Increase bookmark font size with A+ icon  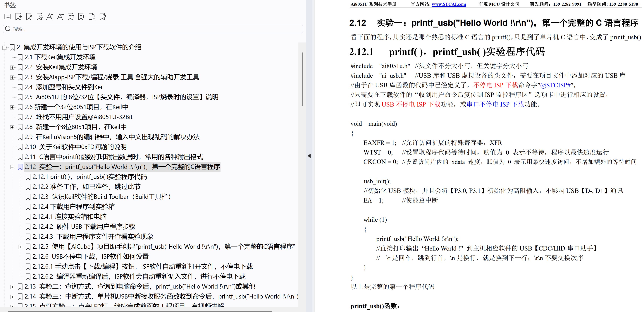click(x=50, y=17)
